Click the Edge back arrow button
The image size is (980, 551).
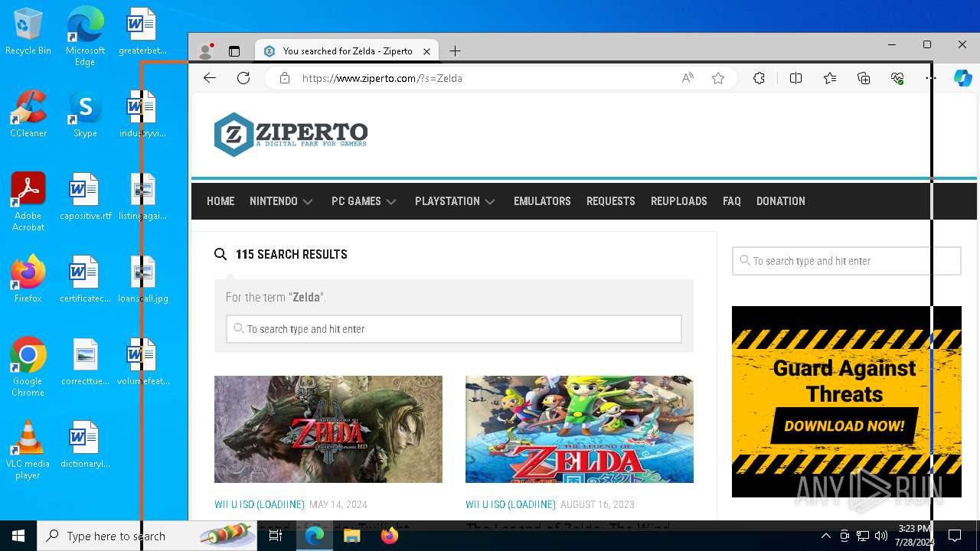tap(209, 78)
